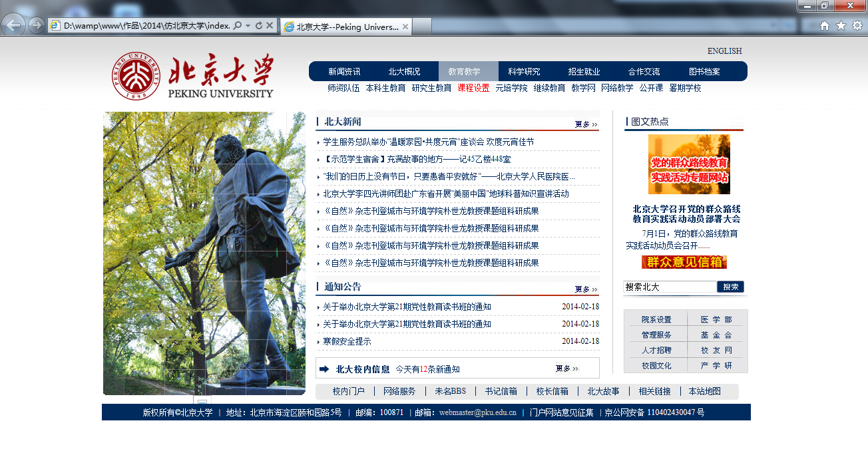Open the browser Home icon
The image size is (868, 451).
point(825,25)
